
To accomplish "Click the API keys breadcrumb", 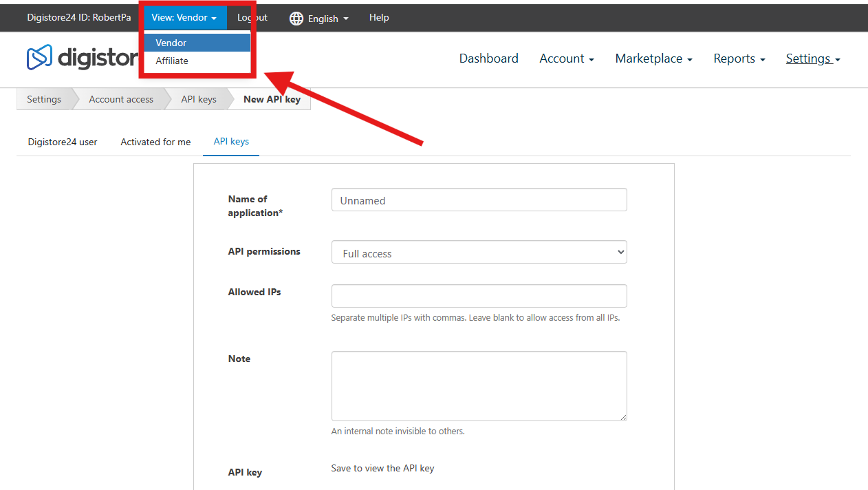I will click(199, 99).
